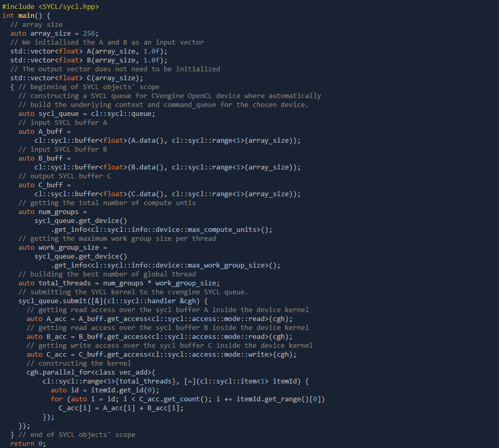The width and height of the screenshot is (499, 448).
Task: Click the #include SYCL/sycl.hpp header line
Action: tap(50, 6)
